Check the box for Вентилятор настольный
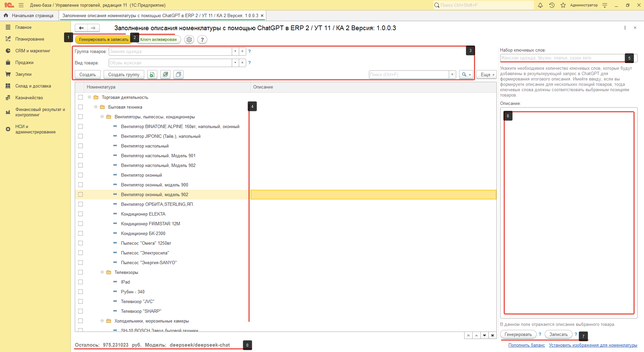 (x=80, y=146)
